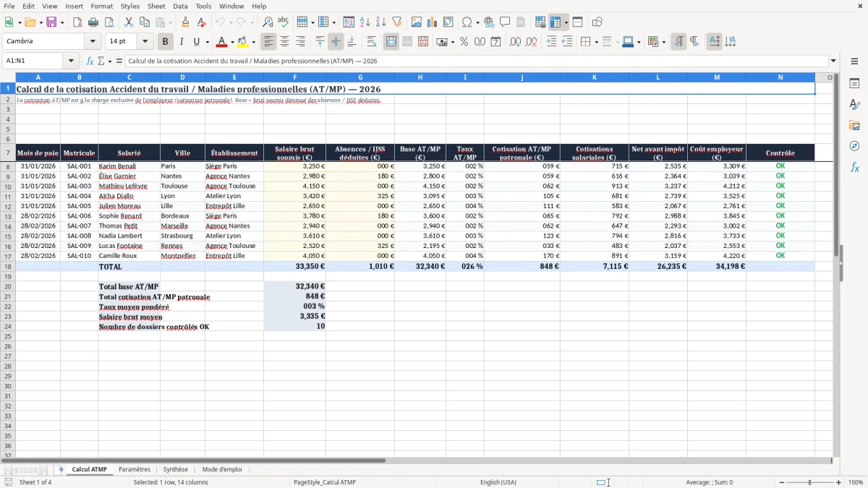
Task: Cut the selection with the scissors icon
Action: click(129, 22)
